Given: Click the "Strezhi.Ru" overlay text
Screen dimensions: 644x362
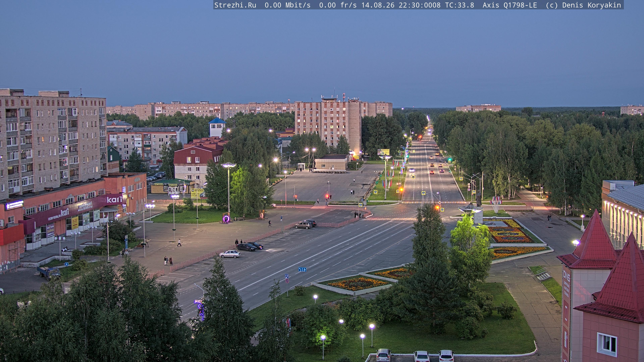Looking at the screenshot, I should tap(235, 5).
